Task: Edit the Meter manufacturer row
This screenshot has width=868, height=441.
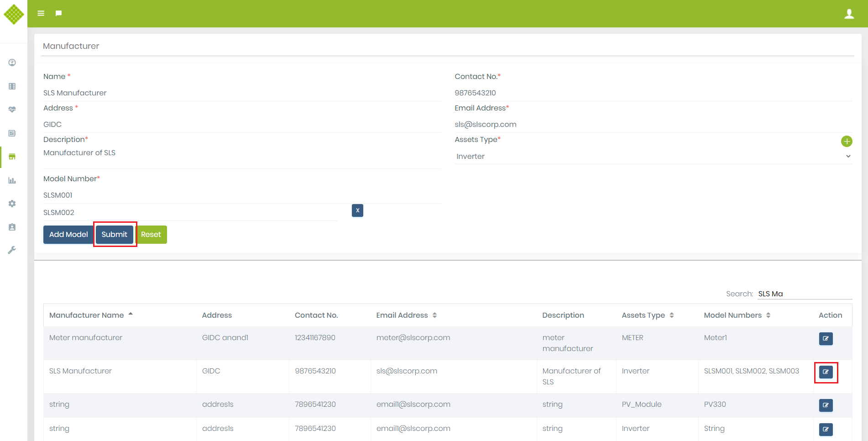Action: pos(826,339)
